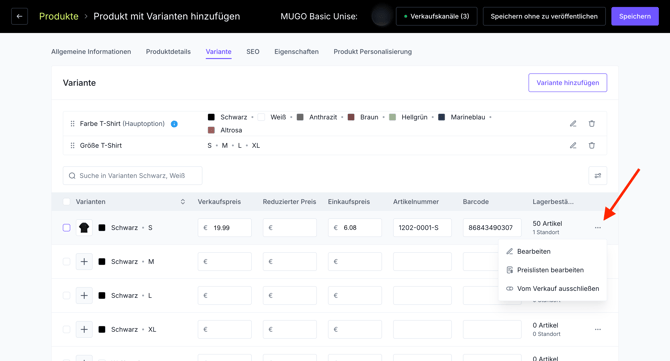Click the Variante hinzufügen button
This screenshot has height=361, width=670.
coord(567,82)
